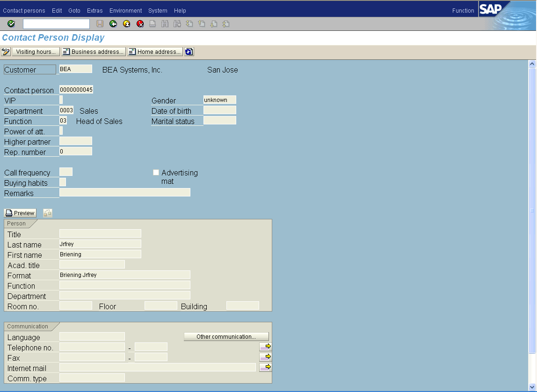Select the Communication tab header
Image resolution: width=537 pixels, height=392 pixels.
[x=28, y=326]
